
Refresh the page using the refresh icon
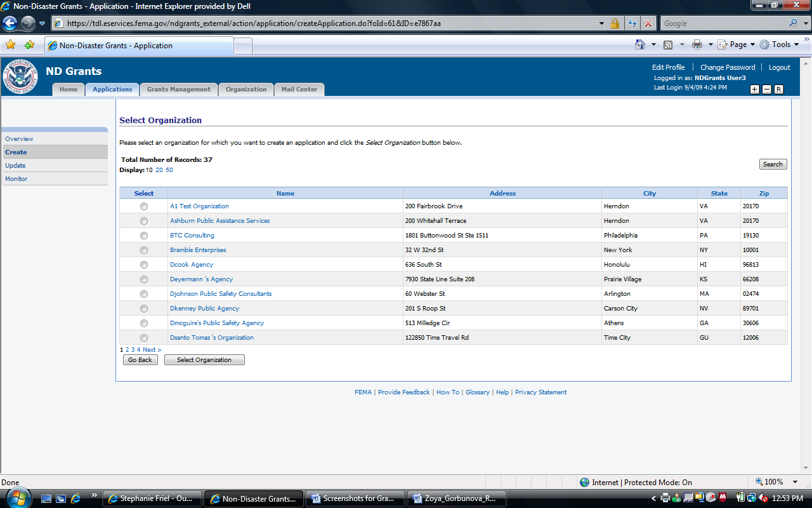[632, 23]
